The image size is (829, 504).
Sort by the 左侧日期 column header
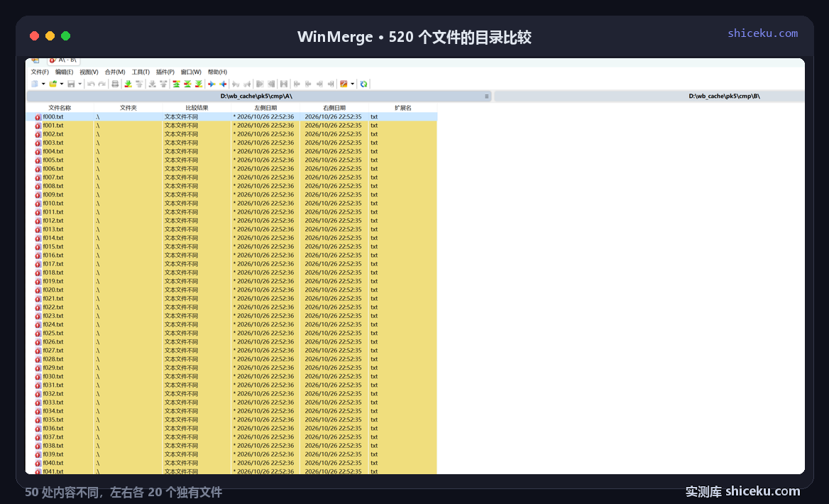[x=265, y=108]
